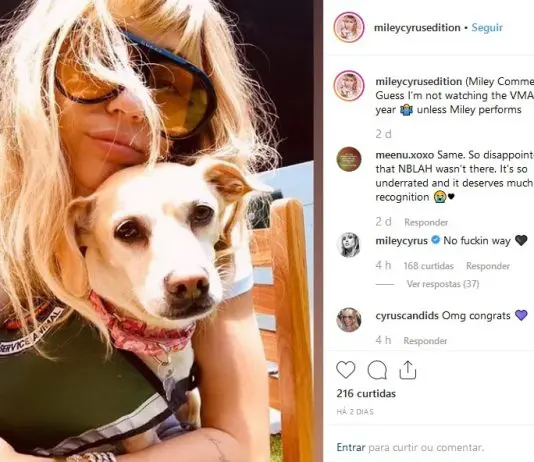Viewport: 534px width, 462px height.
Task: Share the post using the upload arrow icon
Action: [x=408, y=370]
